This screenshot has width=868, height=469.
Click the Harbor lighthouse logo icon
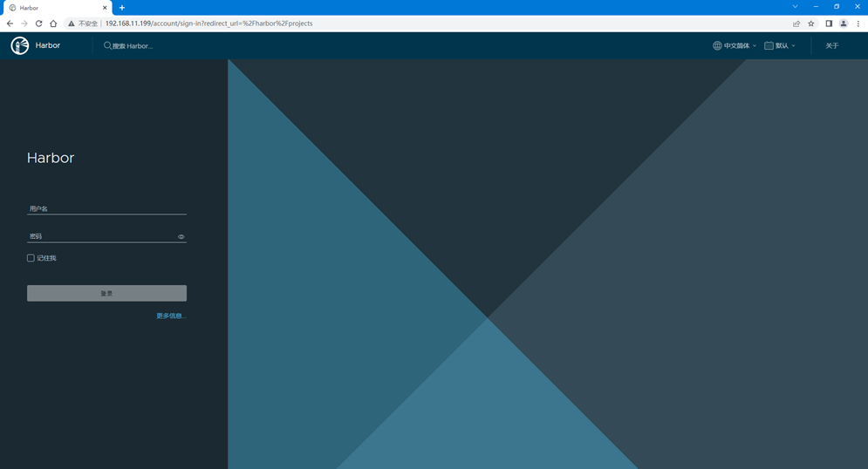tap(20, 45)
